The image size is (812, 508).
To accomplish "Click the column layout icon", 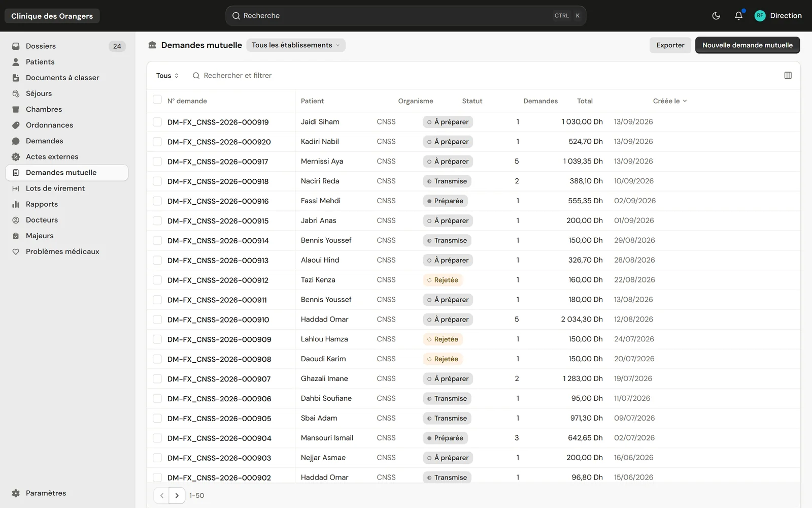I will coord(788,75).
